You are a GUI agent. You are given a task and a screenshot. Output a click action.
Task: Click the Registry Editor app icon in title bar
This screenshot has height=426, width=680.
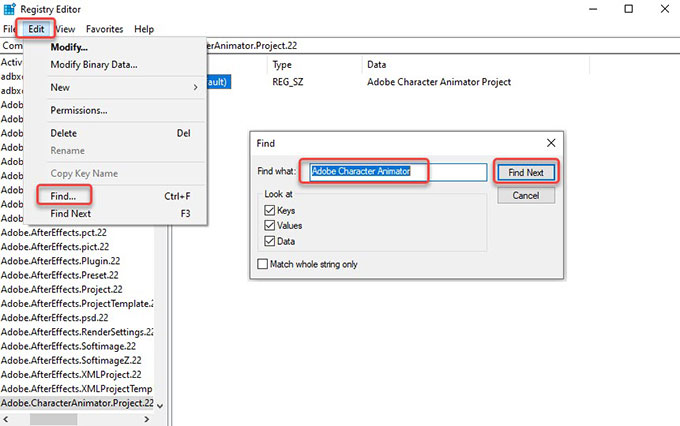[10, 9]
